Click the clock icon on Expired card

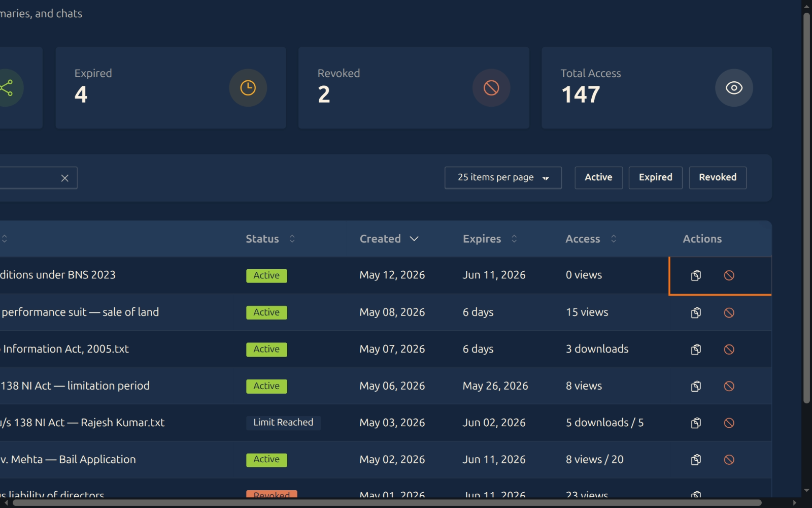pyautogui.click(x=248, y=88)
